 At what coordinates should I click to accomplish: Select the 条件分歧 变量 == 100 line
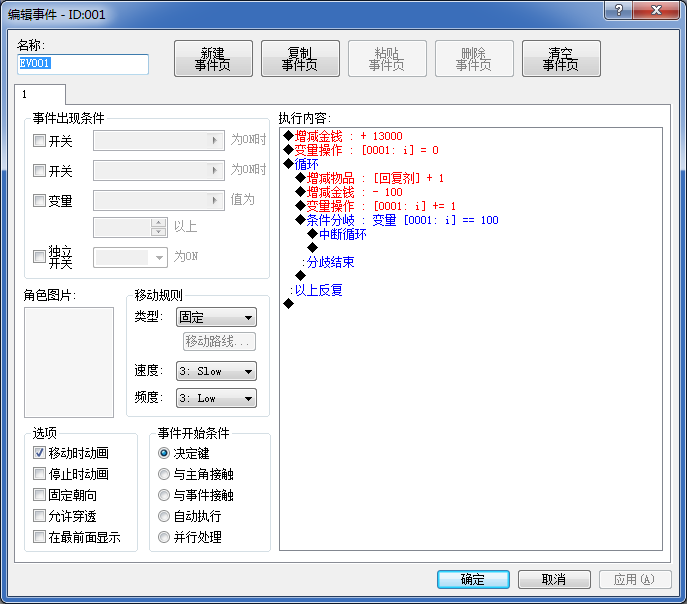click(x=397, y=220)
